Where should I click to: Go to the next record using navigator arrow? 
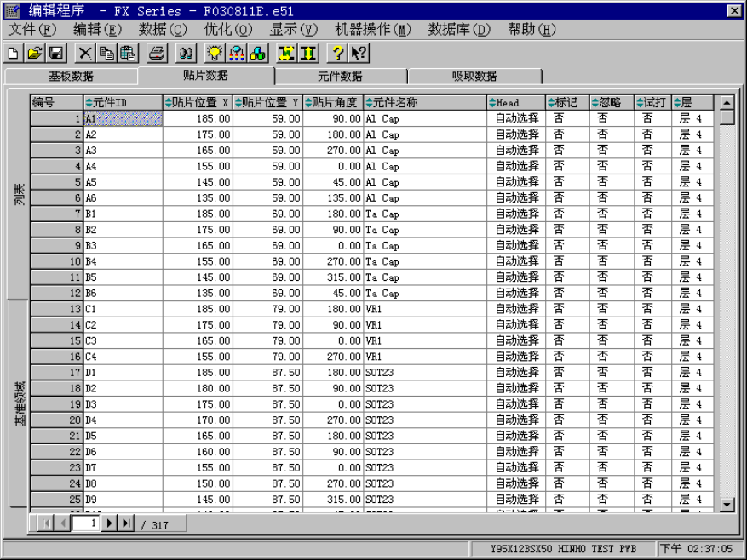coord(109,523)
